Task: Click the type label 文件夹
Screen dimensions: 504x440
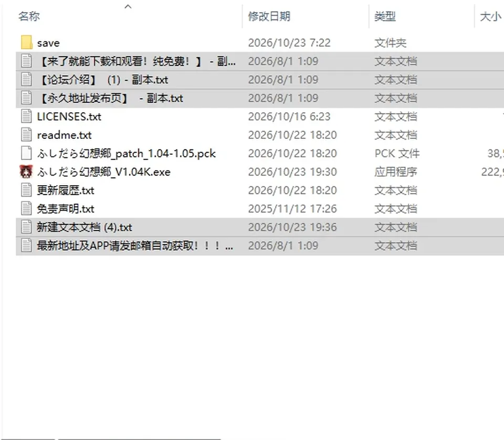Action: (x=390, y=42)
